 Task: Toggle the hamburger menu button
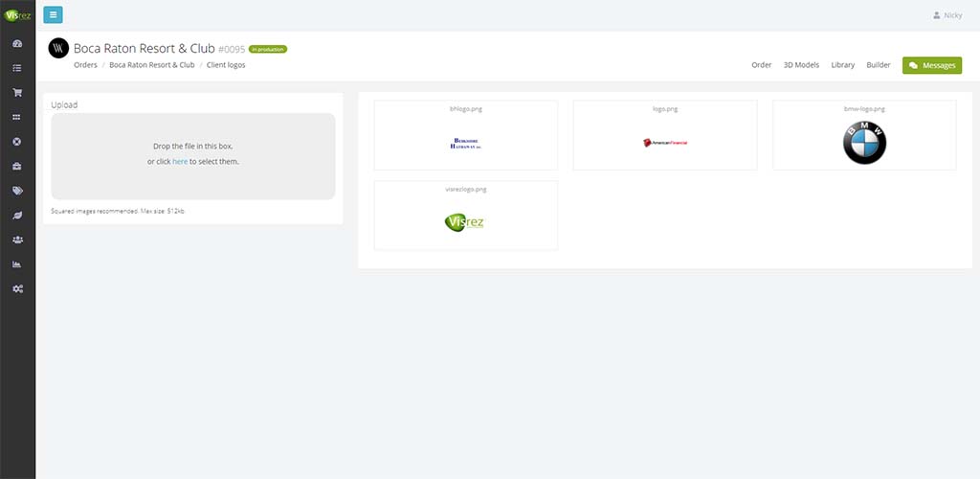[54, 14]
